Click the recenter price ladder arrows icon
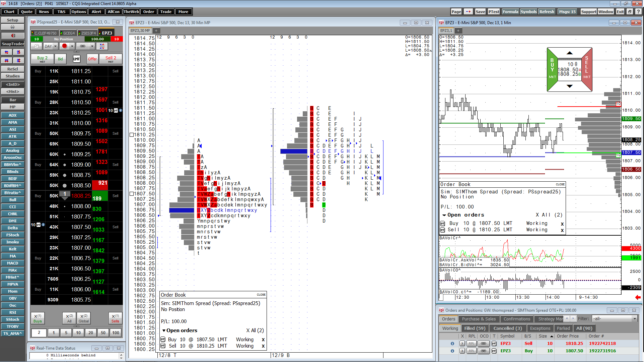The image size is (644, 362). point(102,46)
